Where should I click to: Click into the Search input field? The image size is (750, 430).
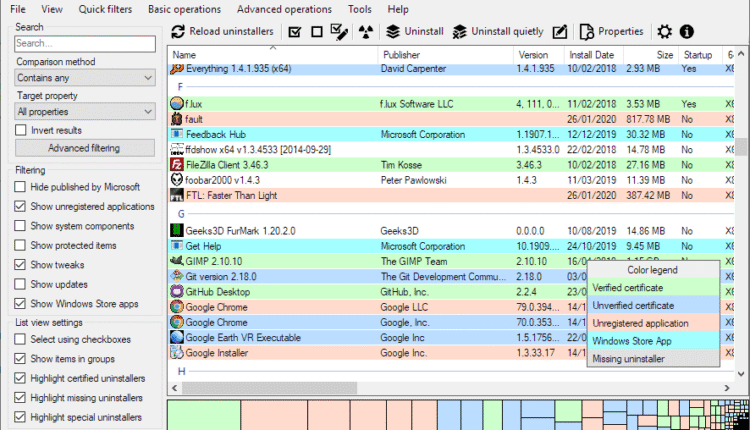[85, 44]
